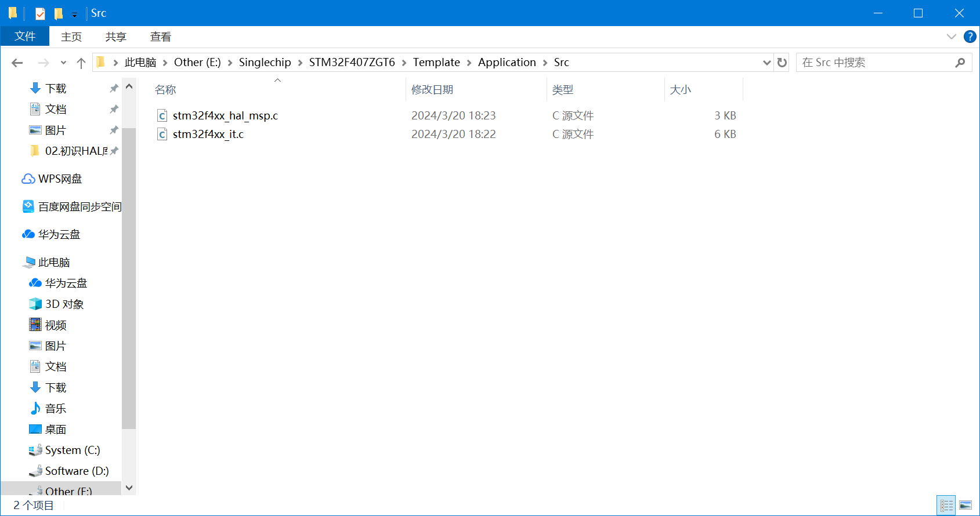Open the help question mark icon
The width and height of the screenshot is (980, 516).
pyautogui.click(x=970, y=37)
